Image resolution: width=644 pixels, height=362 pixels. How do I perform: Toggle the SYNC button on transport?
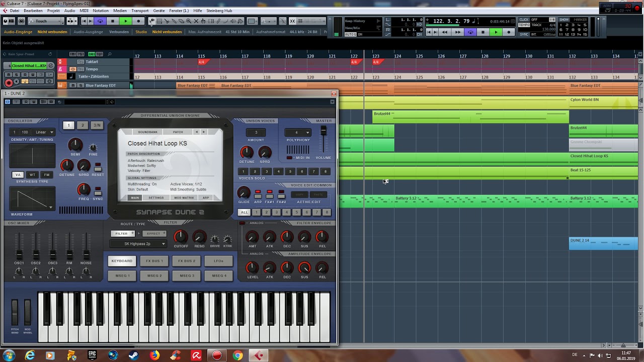coord(524,34)
